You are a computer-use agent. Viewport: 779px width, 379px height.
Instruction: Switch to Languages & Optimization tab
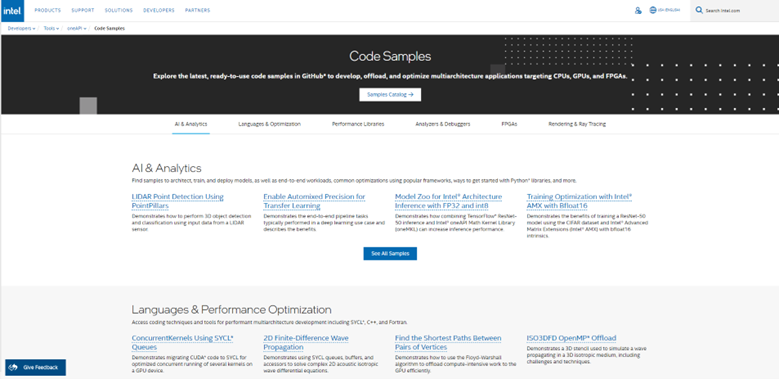[x=269, y=124]
